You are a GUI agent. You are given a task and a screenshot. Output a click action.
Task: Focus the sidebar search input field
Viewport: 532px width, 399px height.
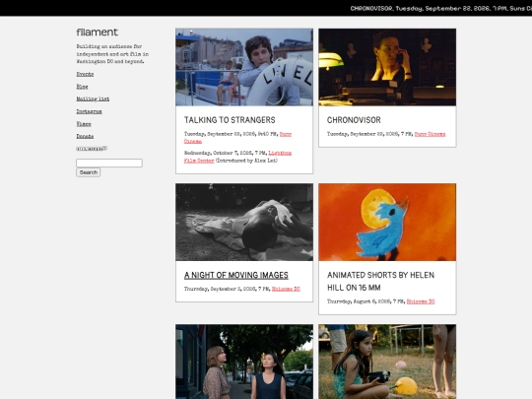(109, 163)
